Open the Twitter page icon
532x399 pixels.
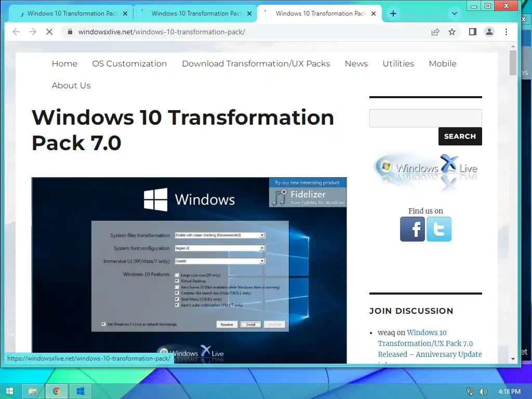pyautogui.click(x=438, y=229)
